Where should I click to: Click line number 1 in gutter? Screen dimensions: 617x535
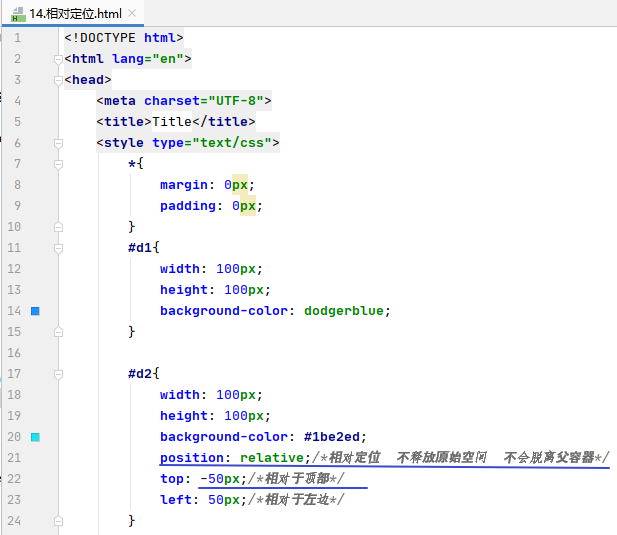pyautogui.click(x=17, y=38)
